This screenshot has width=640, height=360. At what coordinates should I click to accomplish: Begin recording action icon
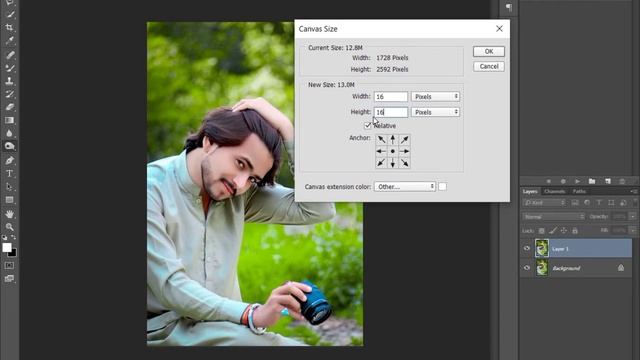[563, 181]
